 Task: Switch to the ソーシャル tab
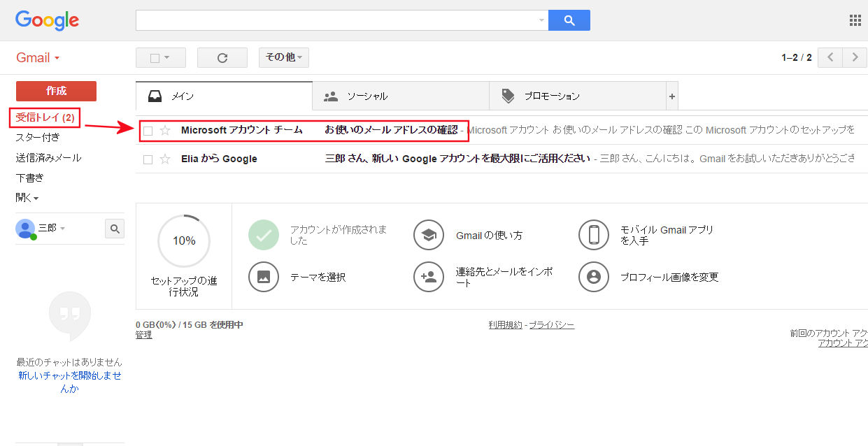click(x=401, y=96)
